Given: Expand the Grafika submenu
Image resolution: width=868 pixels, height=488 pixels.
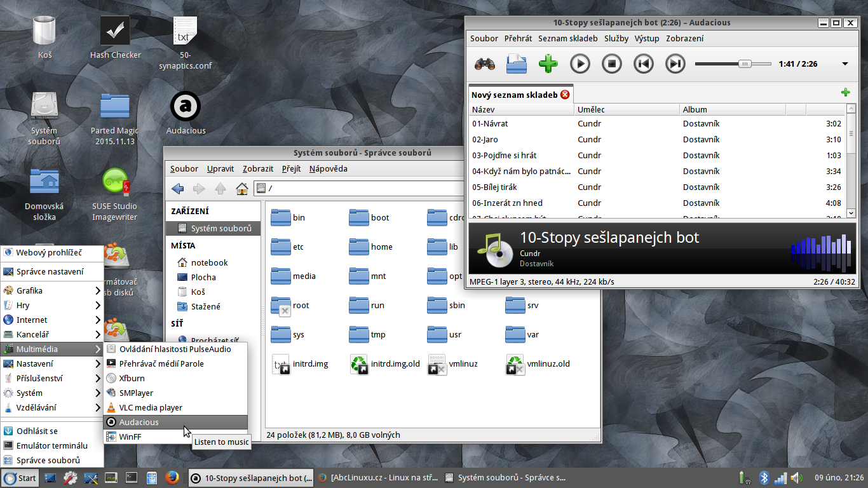Looking at the screenshot, I should click(x=52, y=290).
